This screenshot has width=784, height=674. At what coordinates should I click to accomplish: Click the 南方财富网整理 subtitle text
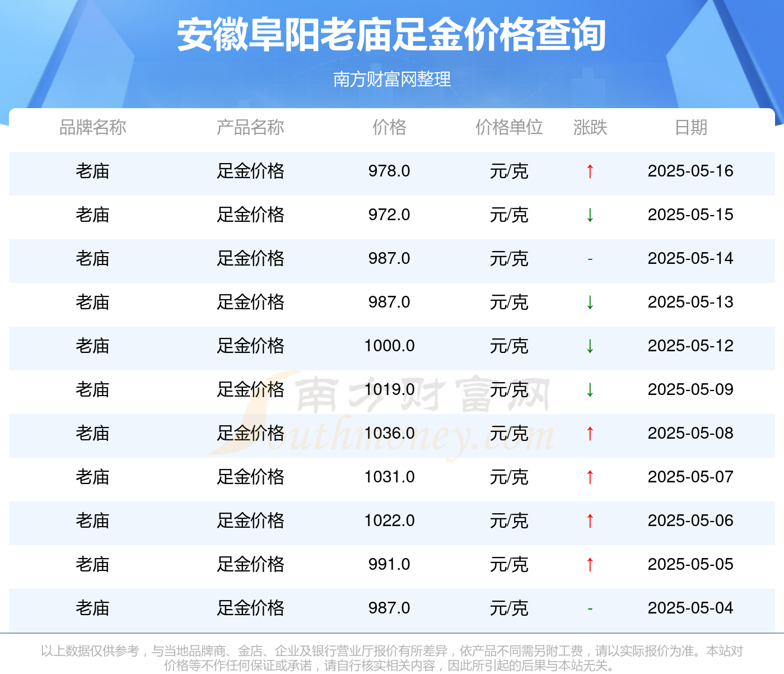pyautogui.click(x=392, y=79)
